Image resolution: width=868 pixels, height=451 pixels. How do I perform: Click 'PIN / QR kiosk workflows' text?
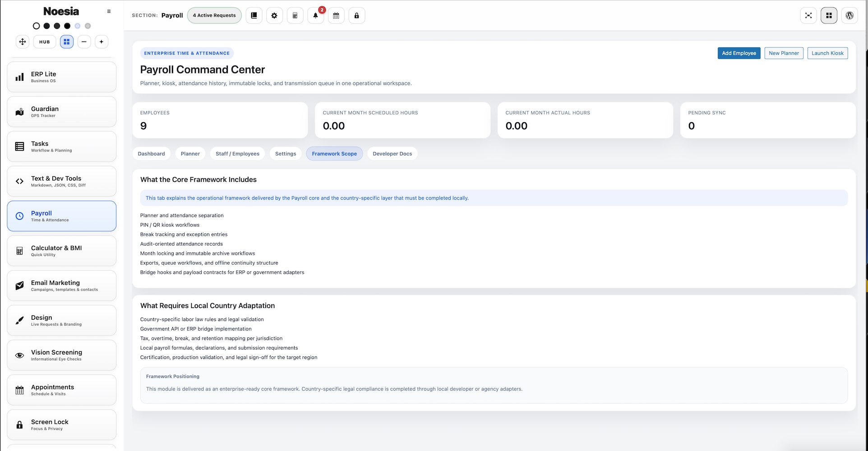170,225
